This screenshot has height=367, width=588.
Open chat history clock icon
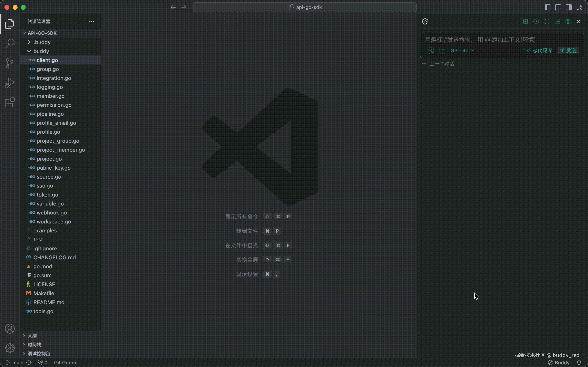[x=536, y=22]
